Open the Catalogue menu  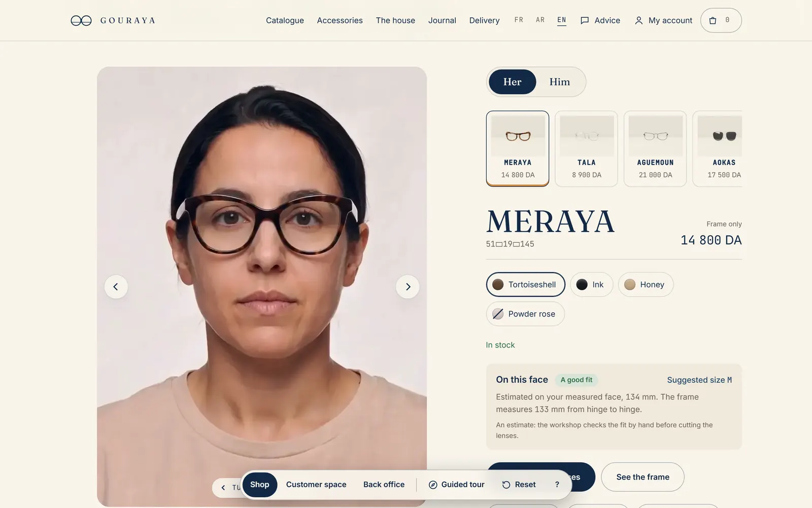[285, 20]
